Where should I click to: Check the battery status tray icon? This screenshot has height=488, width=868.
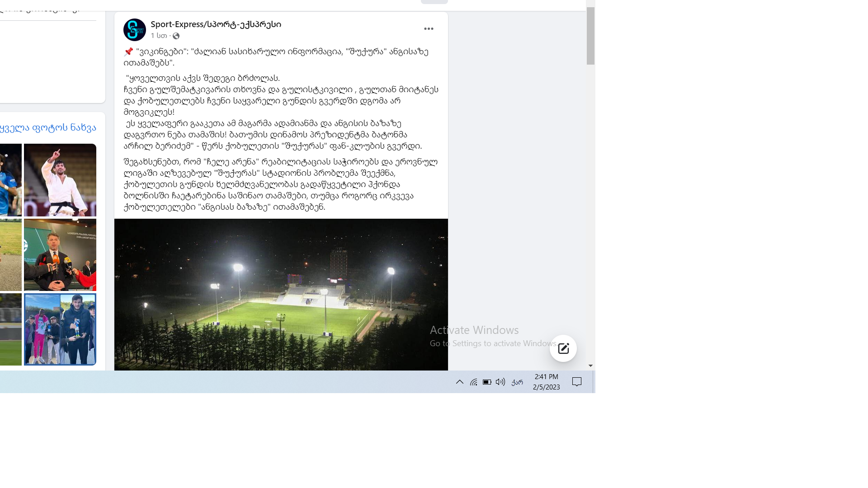(487, 382)
